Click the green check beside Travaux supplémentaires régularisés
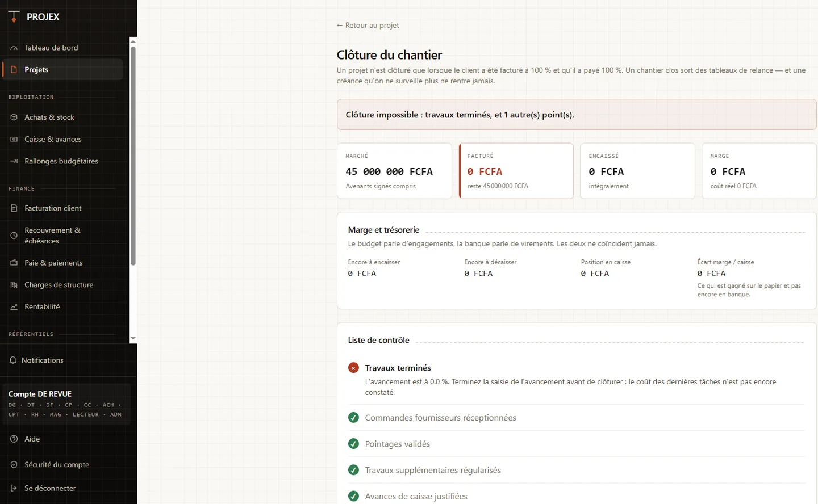 353,470
